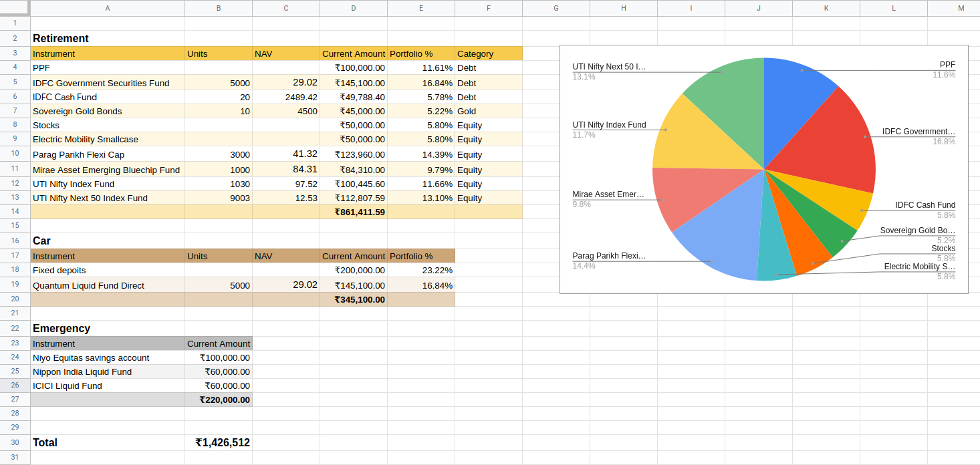
Task: Select column M header
Action: point(961,8)
